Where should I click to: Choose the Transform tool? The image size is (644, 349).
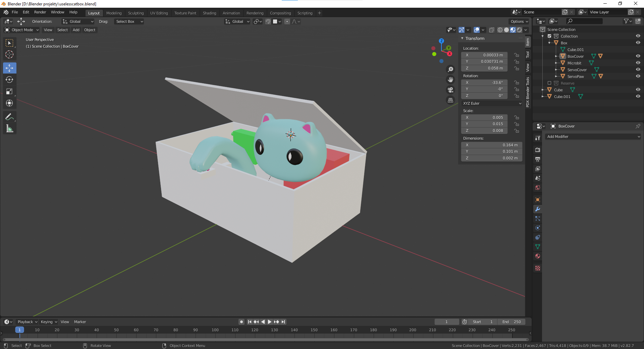click(9, 103)
